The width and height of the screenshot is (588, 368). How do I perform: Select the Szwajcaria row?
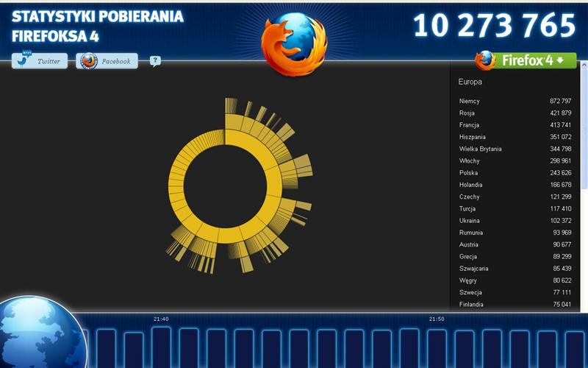515,269
